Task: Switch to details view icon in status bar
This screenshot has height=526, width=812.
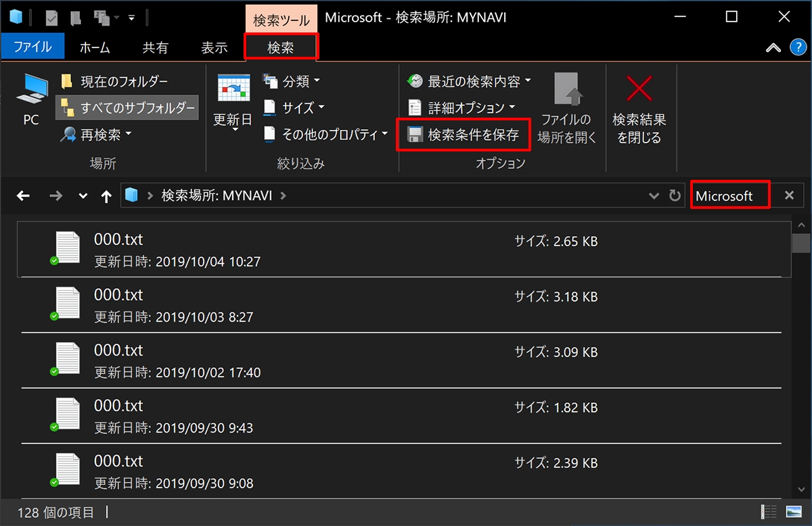Action: (x=769, y=512)
